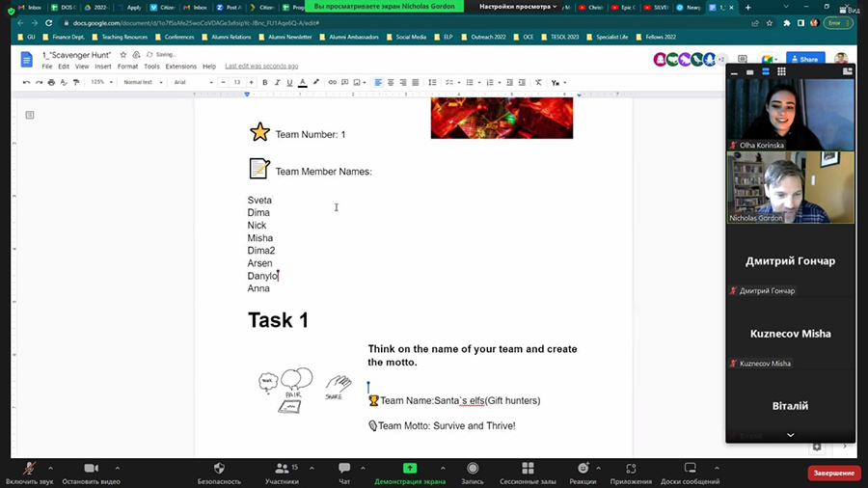The height and width of the screenshot is (488, 868).
Task: Open the zoom level 125% dropdown
Action: point(101,82)
